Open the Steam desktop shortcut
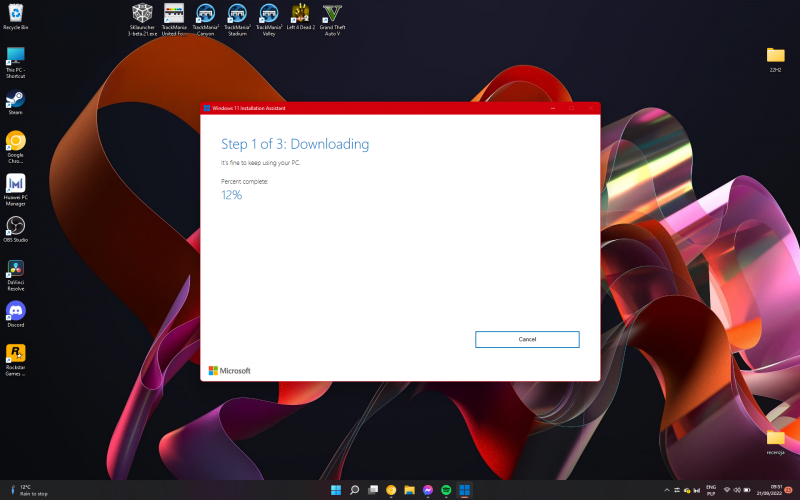The width and height of the screenshot is (800, 500). (15, 100)
